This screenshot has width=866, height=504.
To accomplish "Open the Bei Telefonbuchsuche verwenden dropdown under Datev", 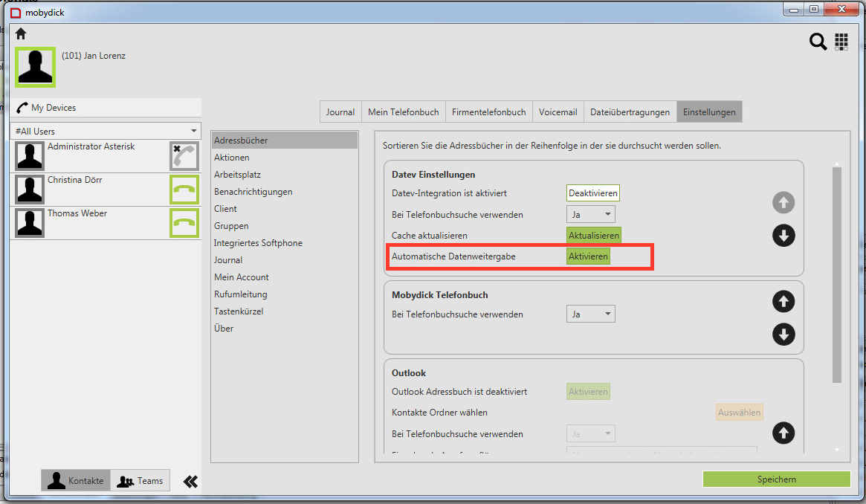I will click(x=590, y=213).
